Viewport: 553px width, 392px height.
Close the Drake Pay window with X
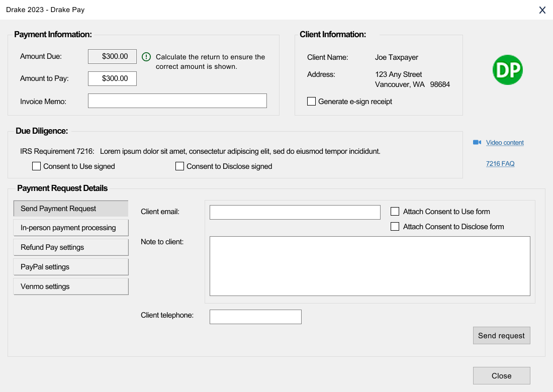pos(542,10)
